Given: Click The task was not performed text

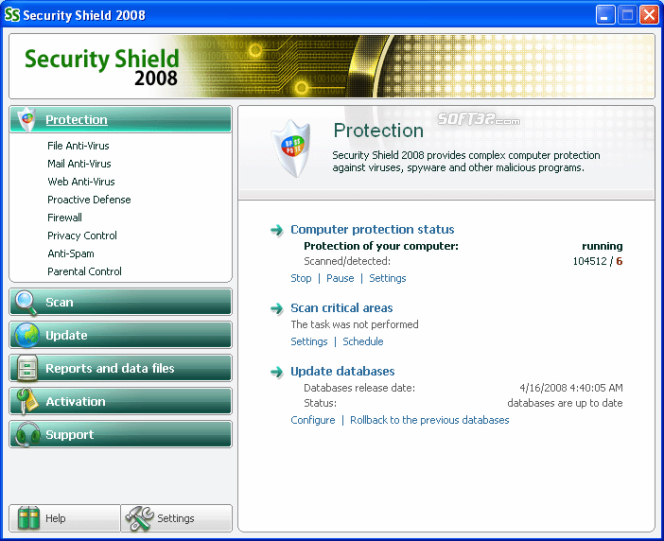Looking at the screenshot, I should (354, 325).
